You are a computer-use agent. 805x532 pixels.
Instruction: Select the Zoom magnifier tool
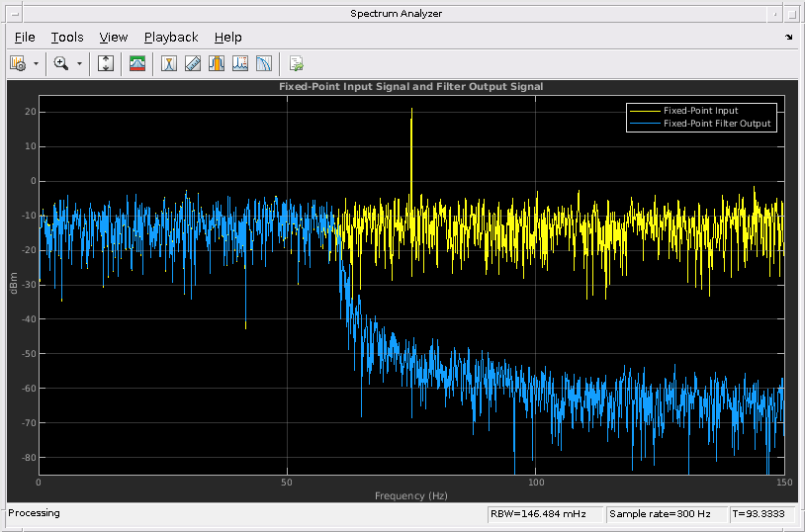(x=61, y=63)
